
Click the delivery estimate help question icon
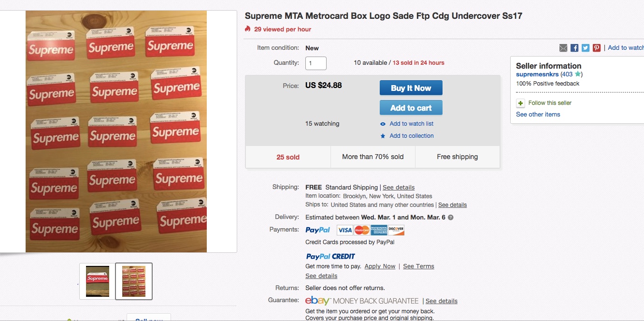pyautogui.click(x=451, y=218)
